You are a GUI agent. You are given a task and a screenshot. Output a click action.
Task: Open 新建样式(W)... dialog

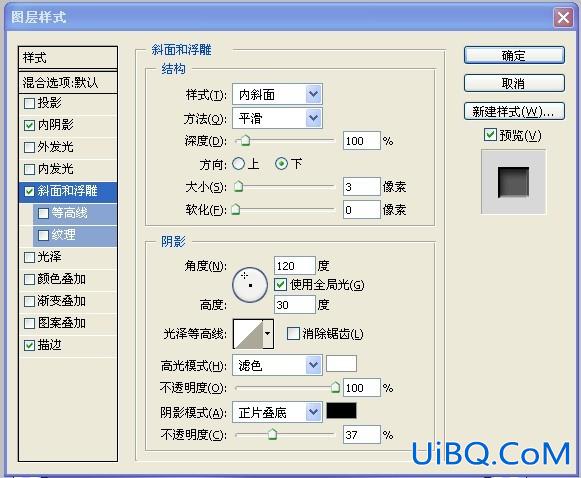coord(514,111)
